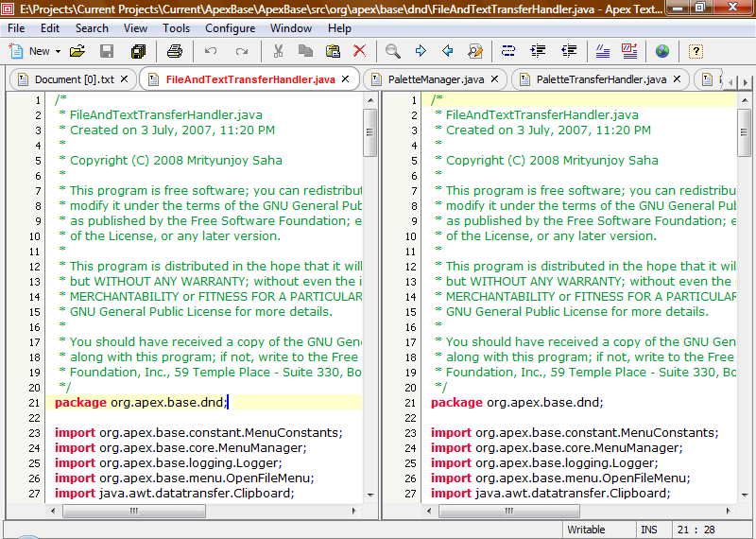
Task: Close the Document [0].txt tab
Action: tap(125, 79)
